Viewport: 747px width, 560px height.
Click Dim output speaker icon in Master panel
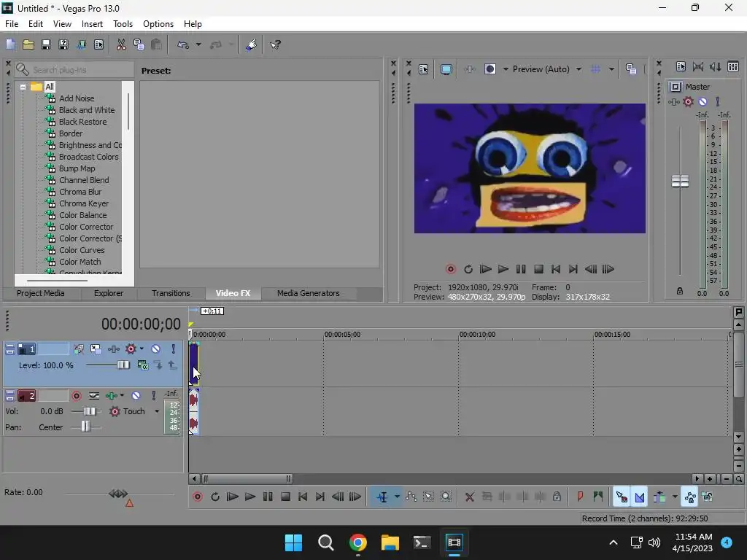[715, 66]
